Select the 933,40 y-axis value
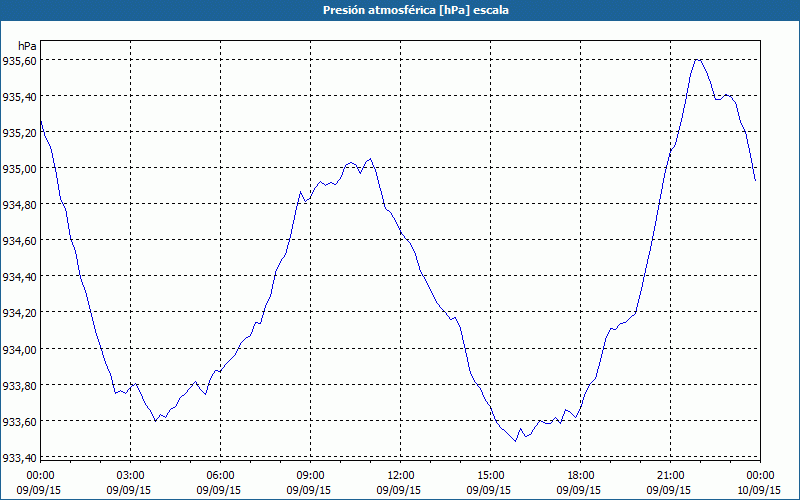The height and width of the screenshot is (500, 800). pyautogui.click(x=19, y=457)
